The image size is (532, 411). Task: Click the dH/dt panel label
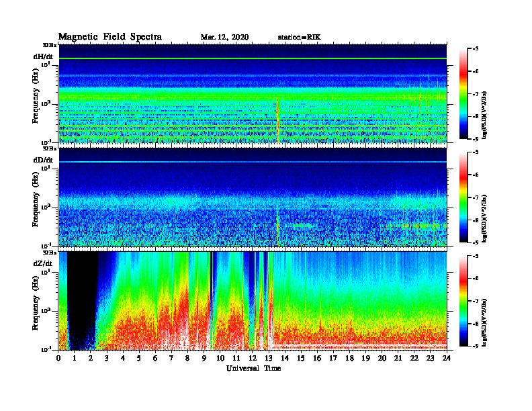click(x=43, y=56)
